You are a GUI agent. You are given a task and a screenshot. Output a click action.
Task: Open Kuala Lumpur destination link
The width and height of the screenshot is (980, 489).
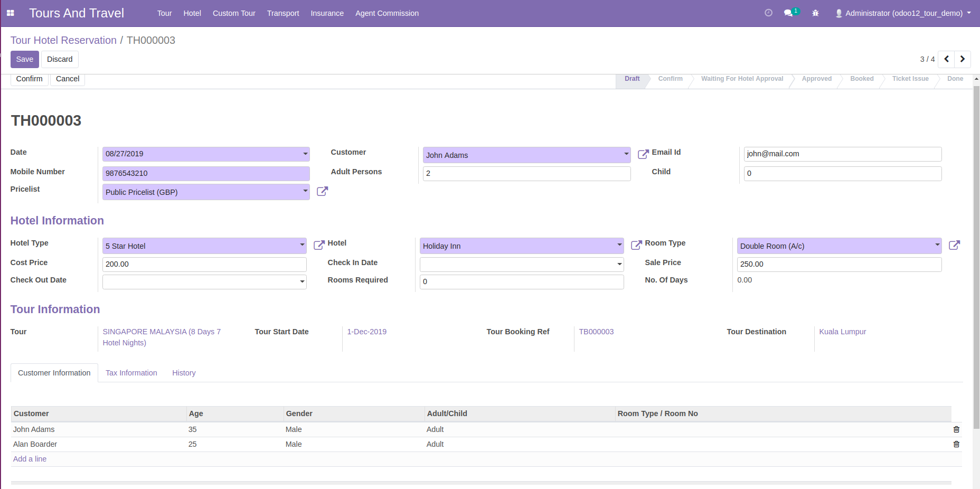[843, 332]
